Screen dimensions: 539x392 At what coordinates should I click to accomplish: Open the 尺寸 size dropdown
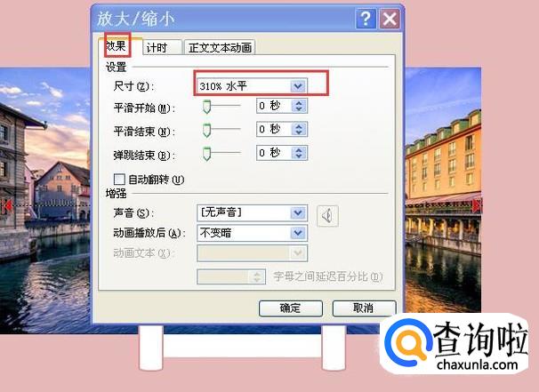[298, 86]
